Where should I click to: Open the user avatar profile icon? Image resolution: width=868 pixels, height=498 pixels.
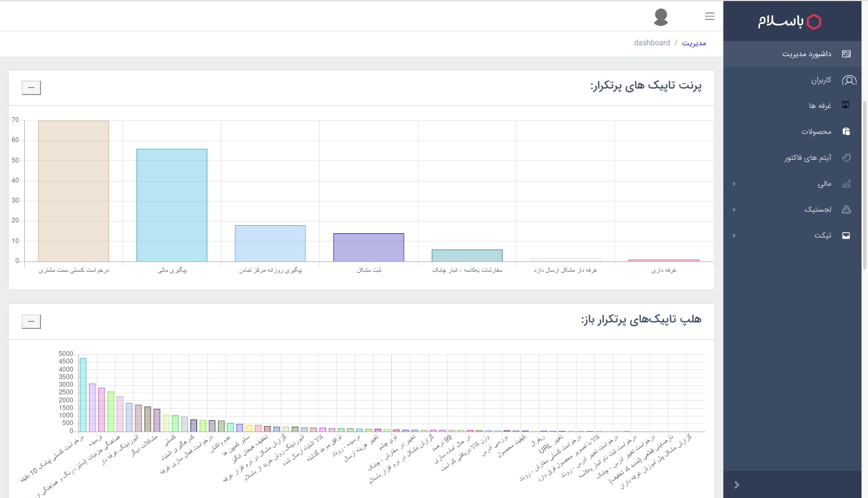661,17
